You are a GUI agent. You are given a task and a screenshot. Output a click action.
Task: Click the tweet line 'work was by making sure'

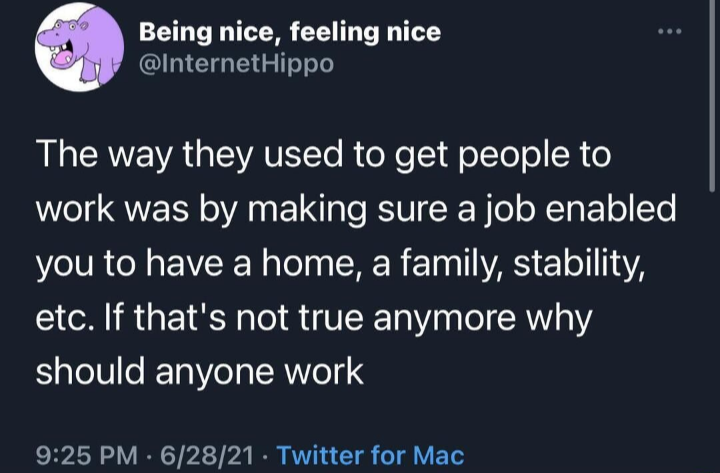(356, 210)
